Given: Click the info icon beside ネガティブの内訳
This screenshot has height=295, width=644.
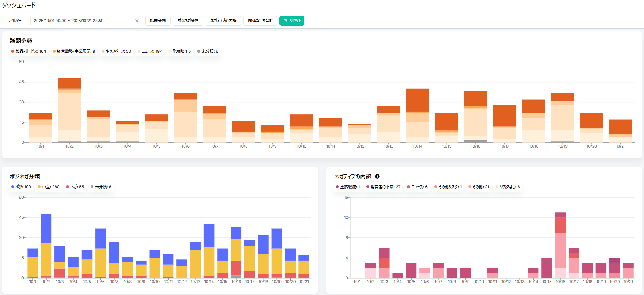Looking at the screenshot, I should coord(377,177).
